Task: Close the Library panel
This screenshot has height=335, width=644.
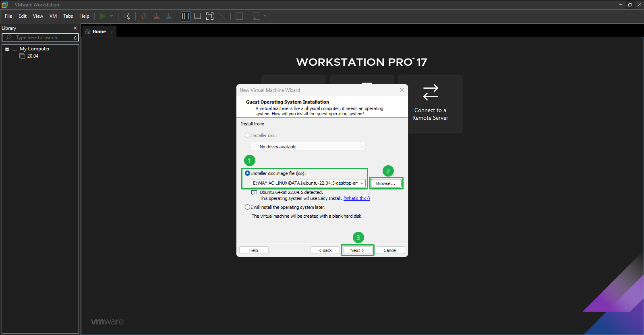Action: 75,28
